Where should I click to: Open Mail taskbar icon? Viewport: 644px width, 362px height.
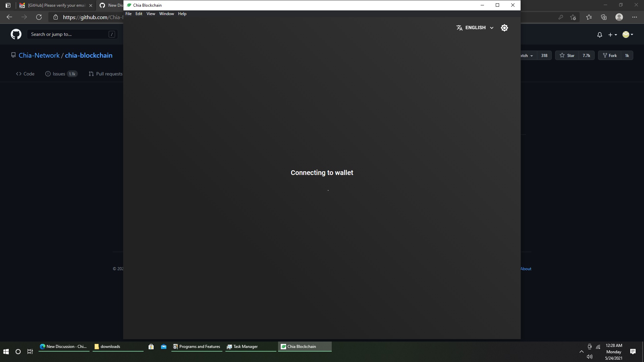[x=164, y=347]
